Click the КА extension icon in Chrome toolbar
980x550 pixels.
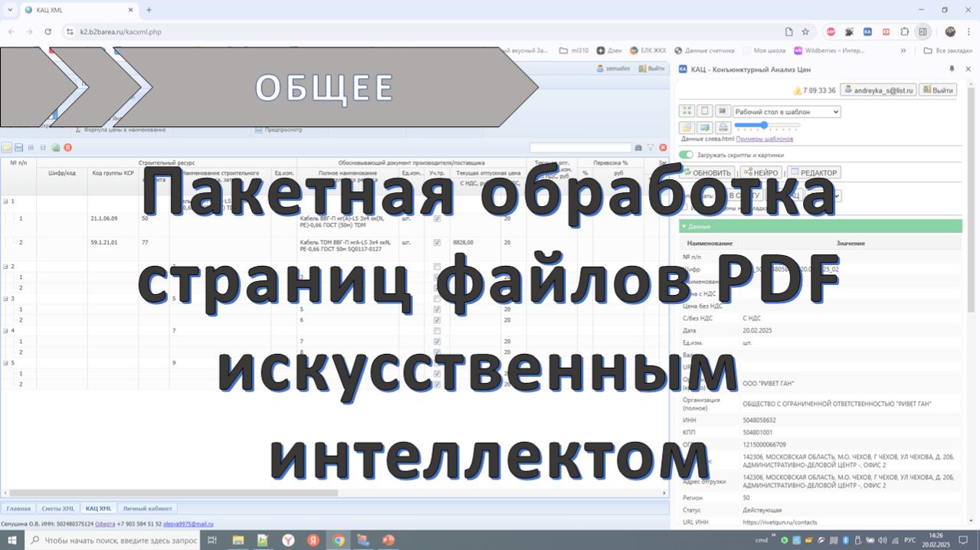click(867, 32)
